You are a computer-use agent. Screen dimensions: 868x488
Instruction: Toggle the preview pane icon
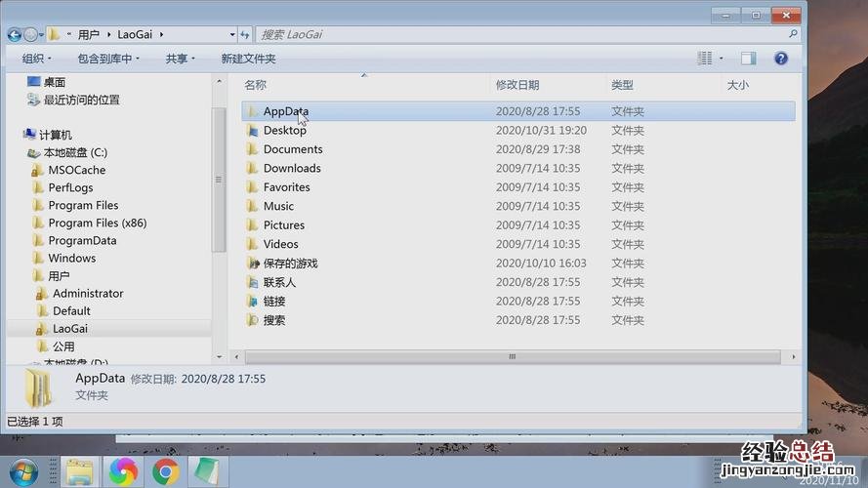(x=748, y=59)
